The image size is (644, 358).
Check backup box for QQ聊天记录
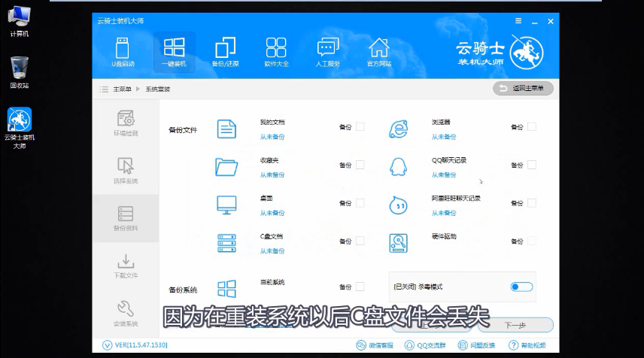click(x=532, y=165)
